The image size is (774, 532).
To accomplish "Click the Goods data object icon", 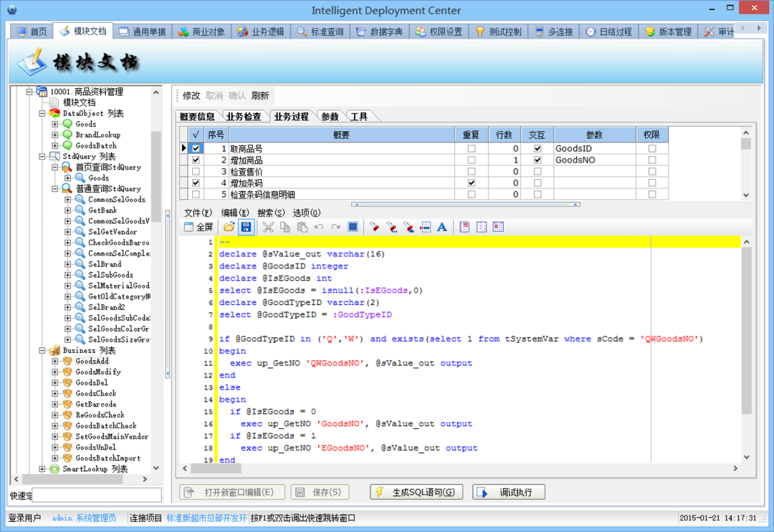I will [x=67, y=124].
